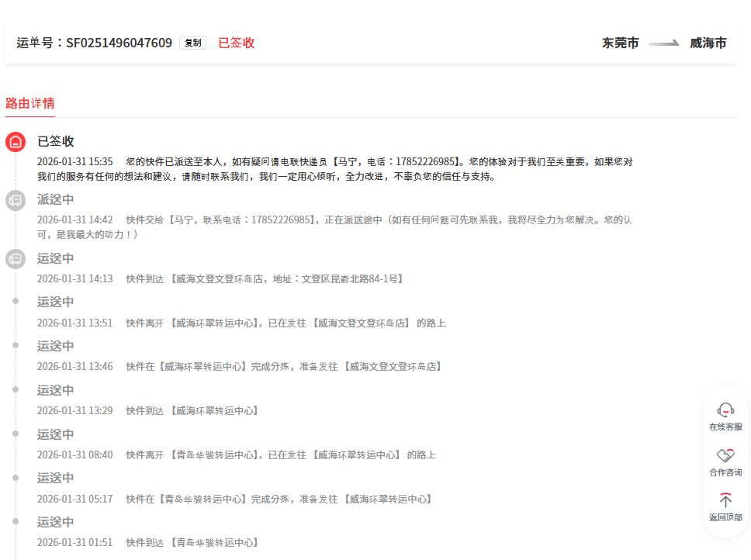751x560 pixels.
Task: Click the 合作咨询 handshake icon
Action: (725, 455)
